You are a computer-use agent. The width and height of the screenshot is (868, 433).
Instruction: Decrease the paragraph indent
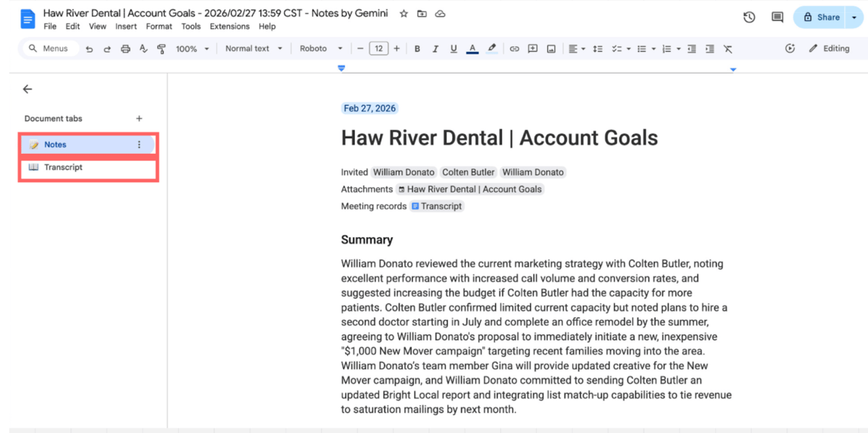point(692,49)
